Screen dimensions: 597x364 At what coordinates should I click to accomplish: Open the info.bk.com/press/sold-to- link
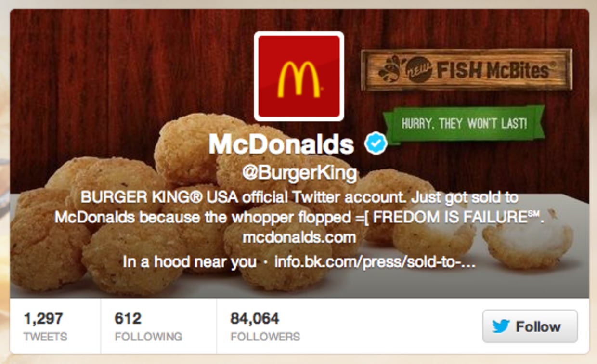coord(375,262)
